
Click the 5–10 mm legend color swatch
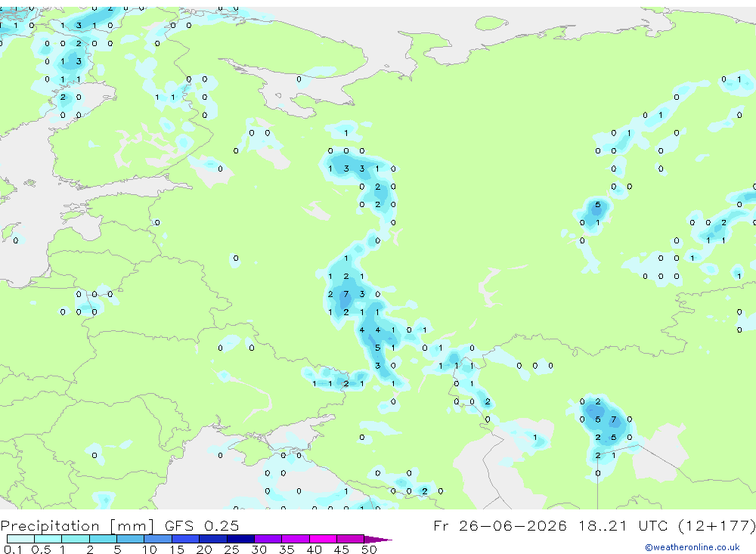pyautogui.click(x=131, y=539)
